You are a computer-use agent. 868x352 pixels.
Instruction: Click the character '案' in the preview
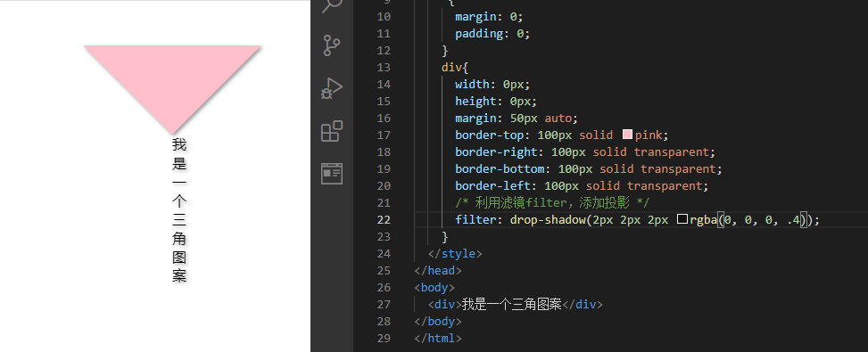[179, 276]
